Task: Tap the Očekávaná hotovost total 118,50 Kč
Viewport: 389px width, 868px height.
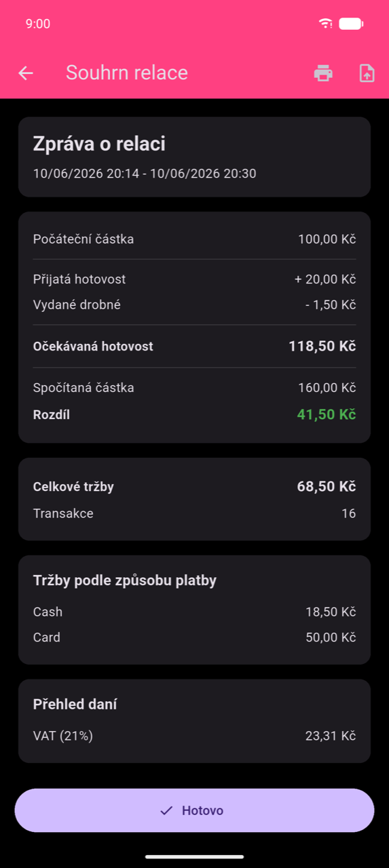Action: (322, 347)
